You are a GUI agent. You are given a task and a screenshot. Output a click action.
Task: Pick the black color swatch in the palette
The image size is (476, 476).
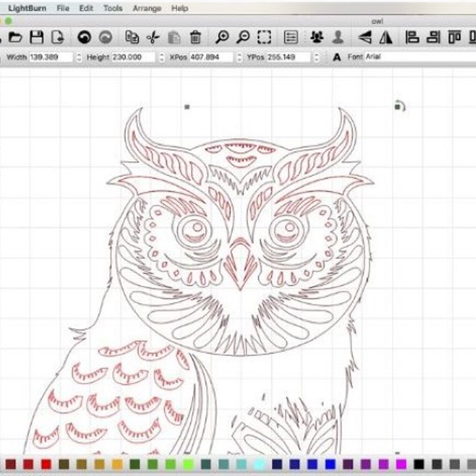(x=419, y=464)
